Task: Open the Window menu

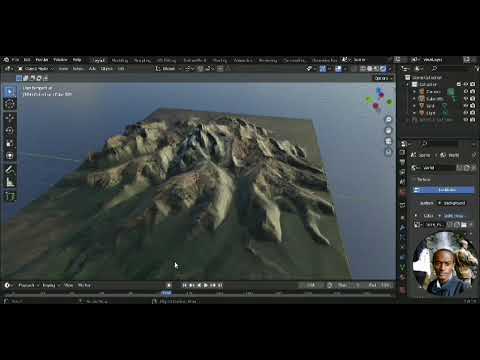Action: pyautogui.click(x=60, y=60)
